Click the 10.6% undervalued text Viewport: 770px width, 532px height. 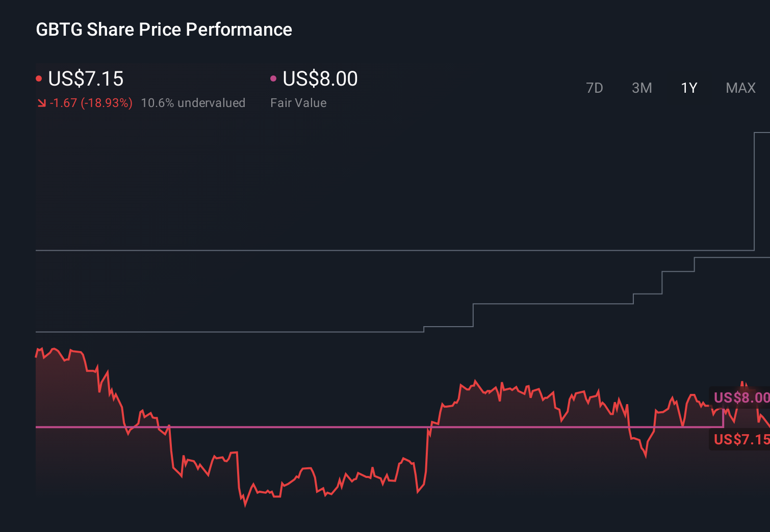tap(193, 102)
